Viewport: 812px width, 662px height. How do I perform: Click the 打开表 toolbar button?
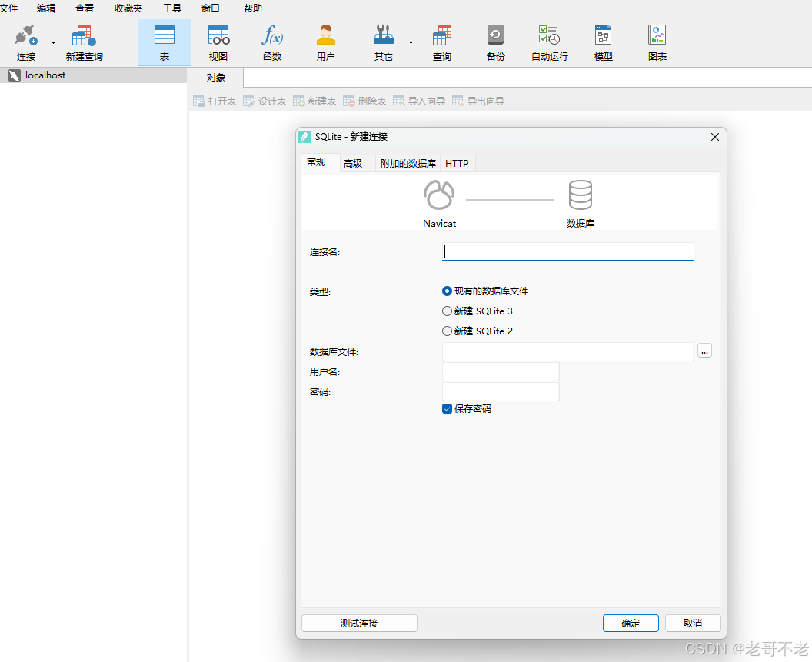215,101
